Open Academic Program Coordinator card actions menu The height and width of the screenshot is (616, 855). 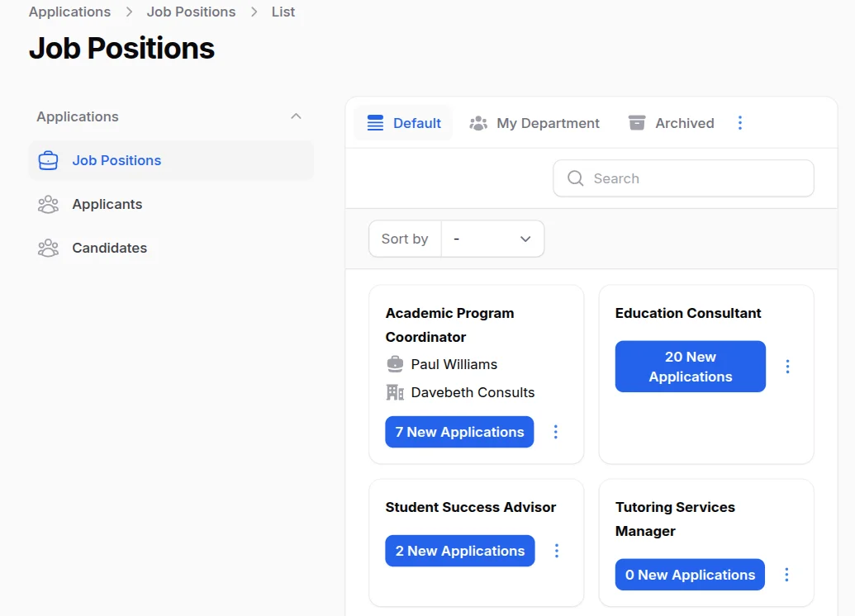(556, 432)
